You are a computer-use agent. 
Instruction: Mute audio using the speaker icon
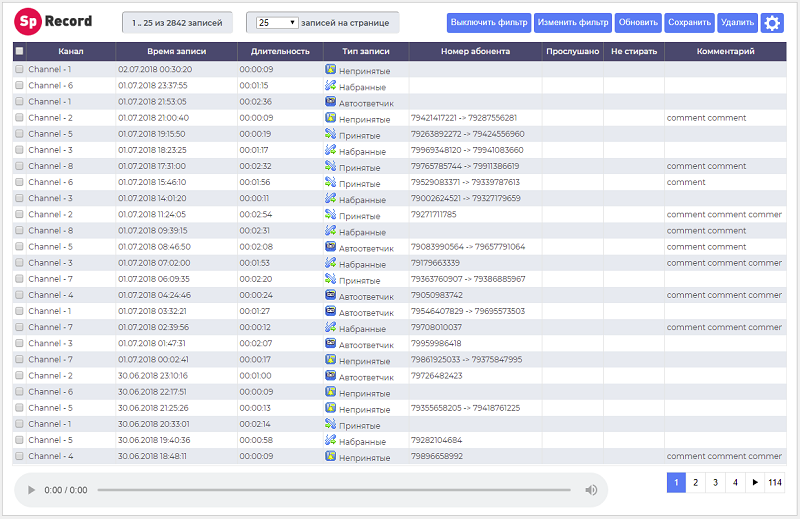pos(591,490)
